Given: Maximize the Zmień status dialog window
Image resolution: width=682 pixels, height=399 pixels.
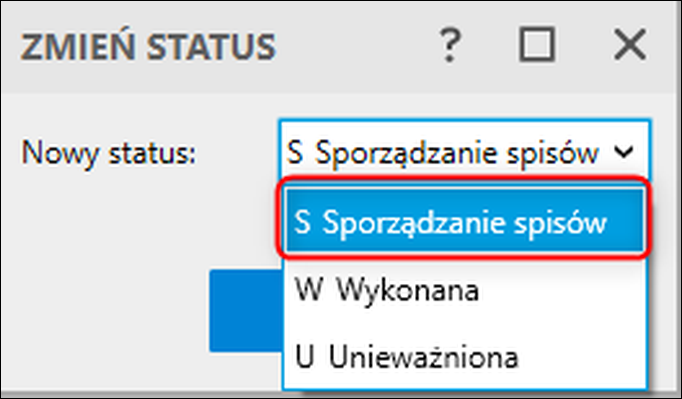Looking at the screenshot, I should click(537, 44).
